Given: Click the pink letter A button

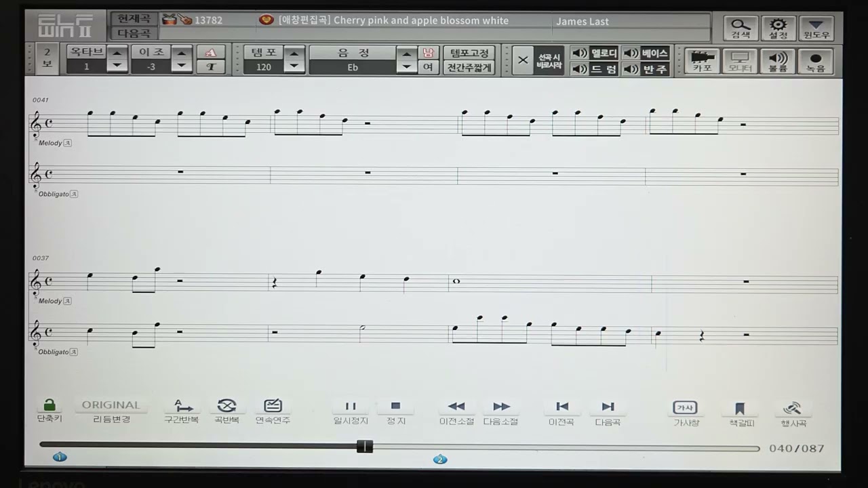Looking at the screenshot, I should coord(211,53).
